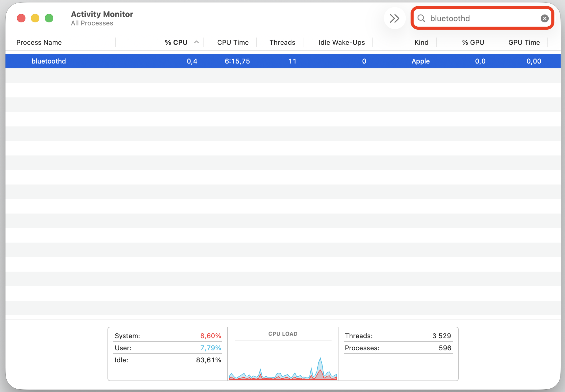
Task: Click the 6:15,75 CPU time value
Action: [237, 61]
